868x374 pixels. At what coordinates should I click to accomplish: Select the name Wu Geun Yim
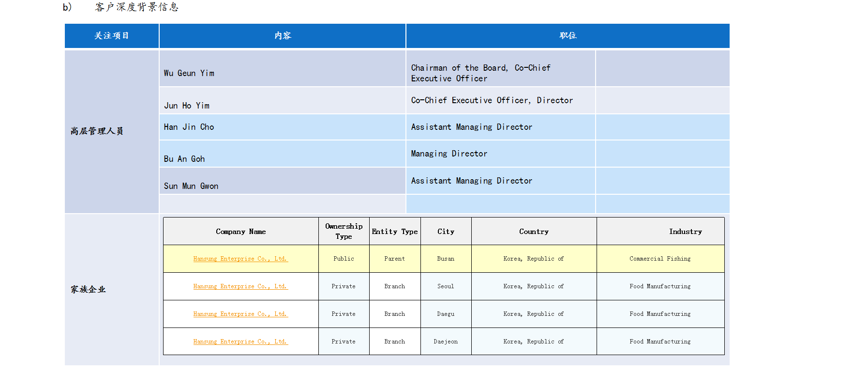(189, 73)
